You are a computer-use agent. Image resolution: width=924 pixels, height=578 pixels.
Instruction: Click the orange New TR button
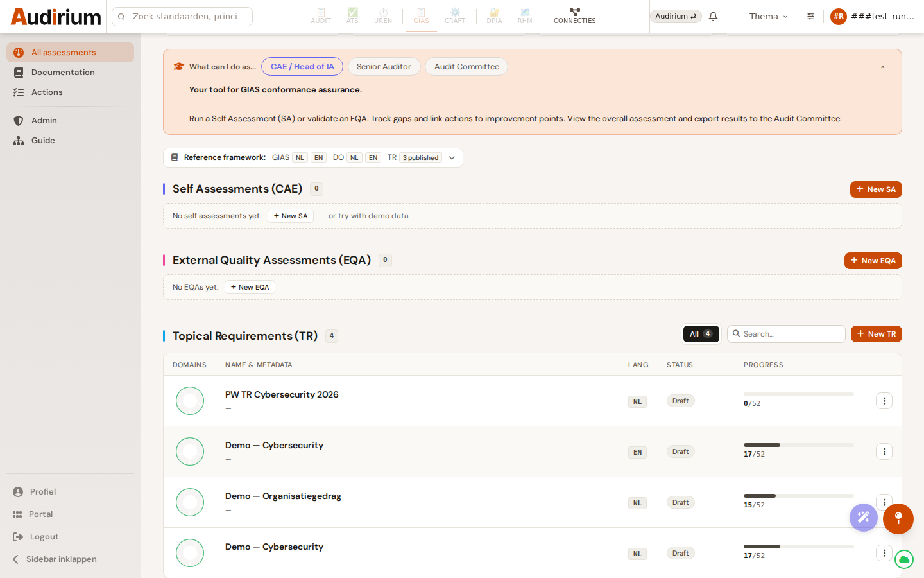point(877,334)
